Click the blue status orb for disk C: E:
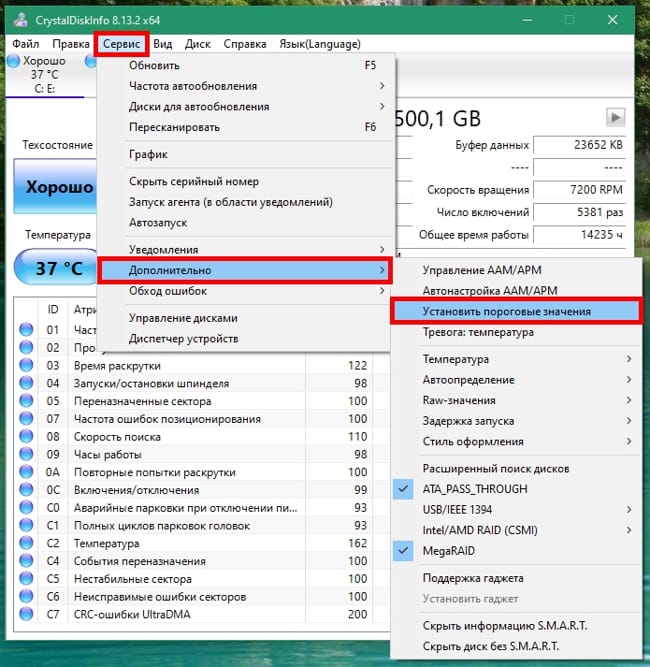 click(14, 61)
